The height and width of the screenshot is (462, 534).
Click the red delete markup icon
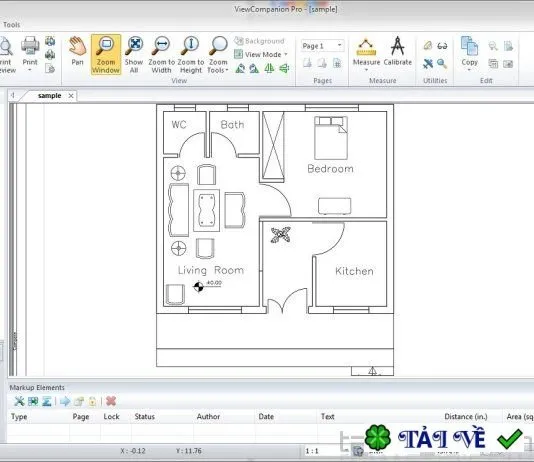(111, 401)
